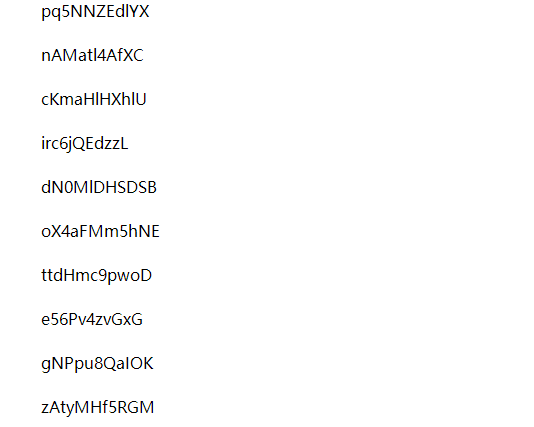
Task: Pick the line beginning with pq5NNZ
Action: (95, 12)
